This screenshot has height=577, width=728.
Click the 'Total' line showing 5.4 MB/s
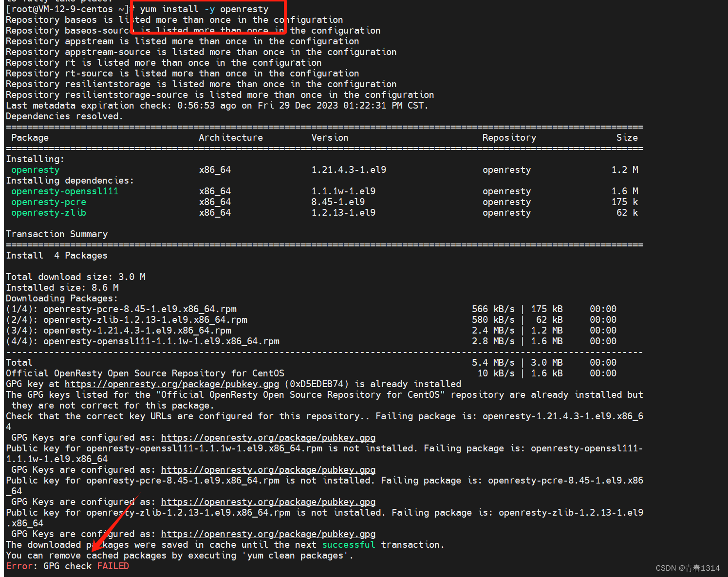click(311, 363)
